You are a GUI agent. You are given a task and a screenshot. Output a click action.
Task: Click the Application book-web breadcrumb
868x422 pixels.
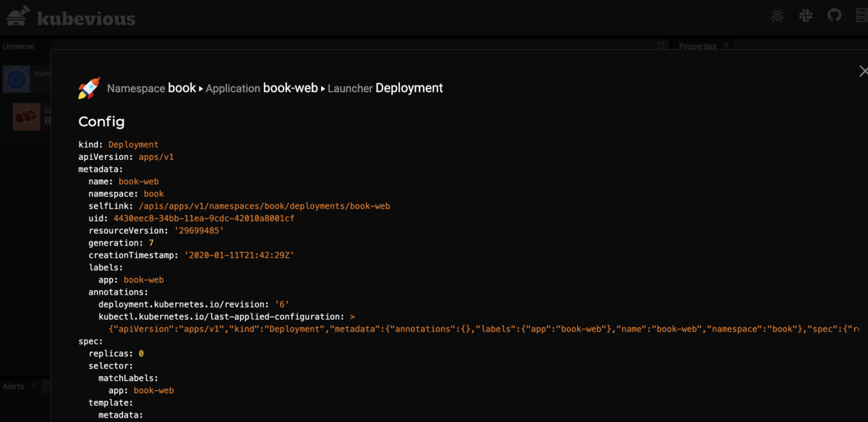click(261, 88)
